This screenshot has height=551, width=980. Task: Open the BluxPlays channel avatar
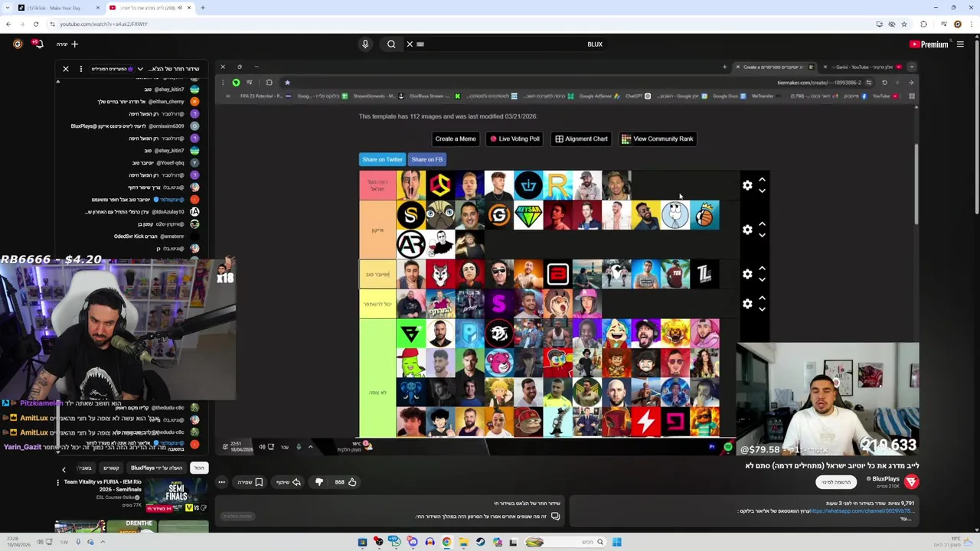(x=911, y=481)
